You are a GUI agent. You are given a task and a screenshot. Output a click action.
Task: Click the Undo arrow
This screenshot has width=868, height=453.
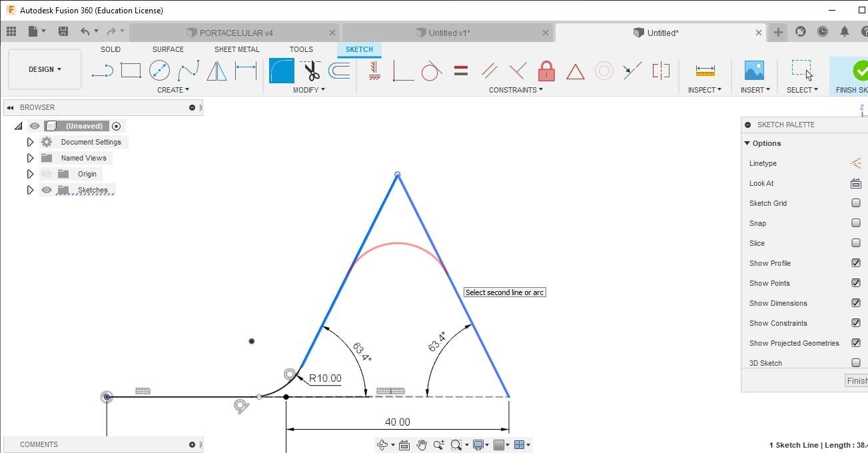pyautogui.click(x=85, y=31)
